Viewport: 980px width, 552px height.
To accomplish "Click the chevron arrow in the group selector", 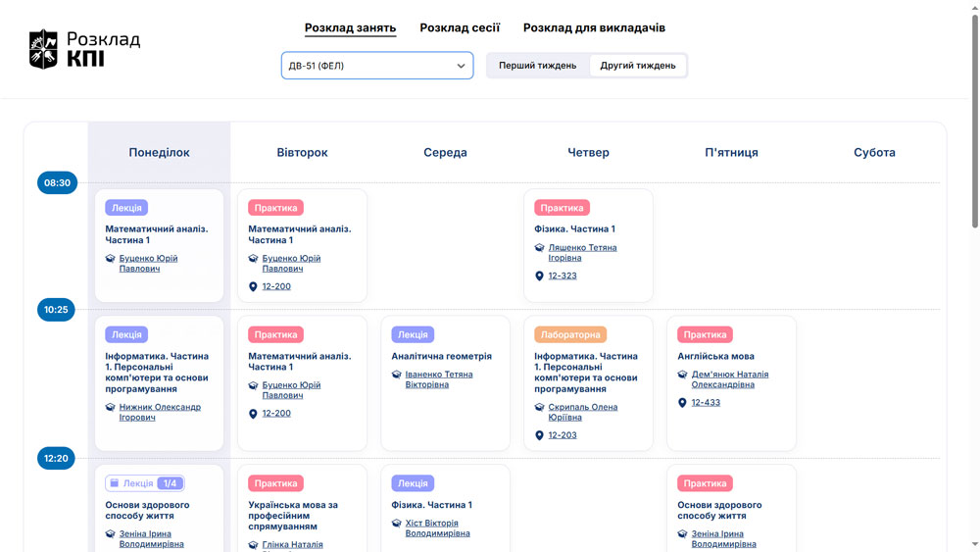I will point(461,66).
